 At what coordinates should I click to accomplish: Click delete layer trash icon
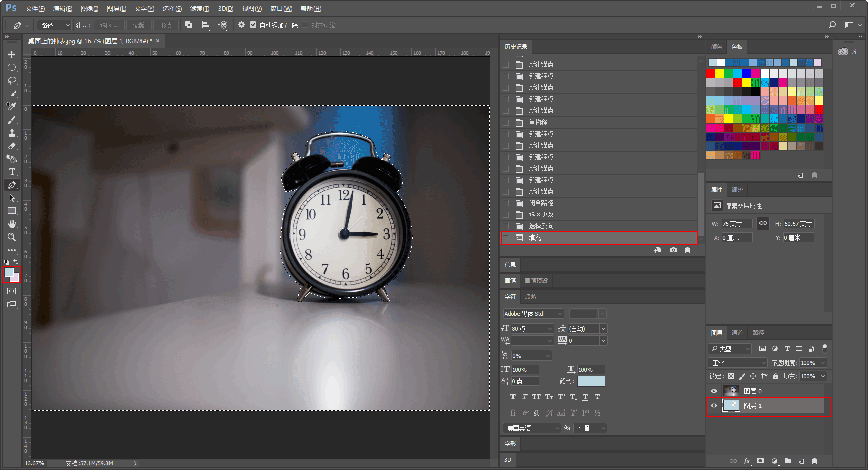click(815, 461)
